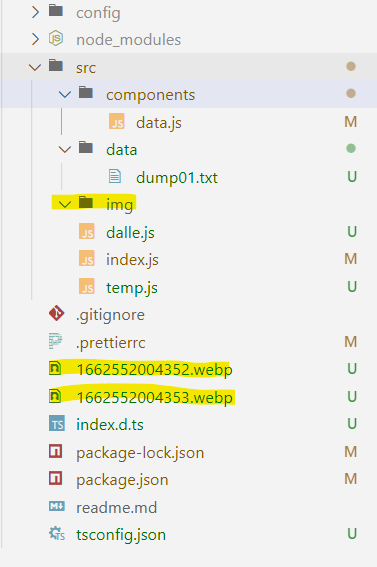Screen dimensions: 377x567
Task: Click the node_modules Node.js icon
Action: coord(56,38)
